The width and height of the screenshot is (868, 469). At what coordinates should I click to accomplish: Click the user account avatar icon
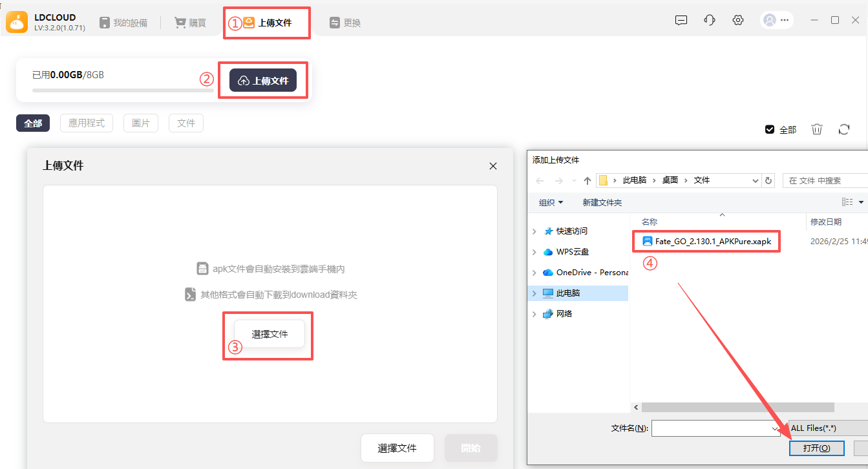[769, 20]
